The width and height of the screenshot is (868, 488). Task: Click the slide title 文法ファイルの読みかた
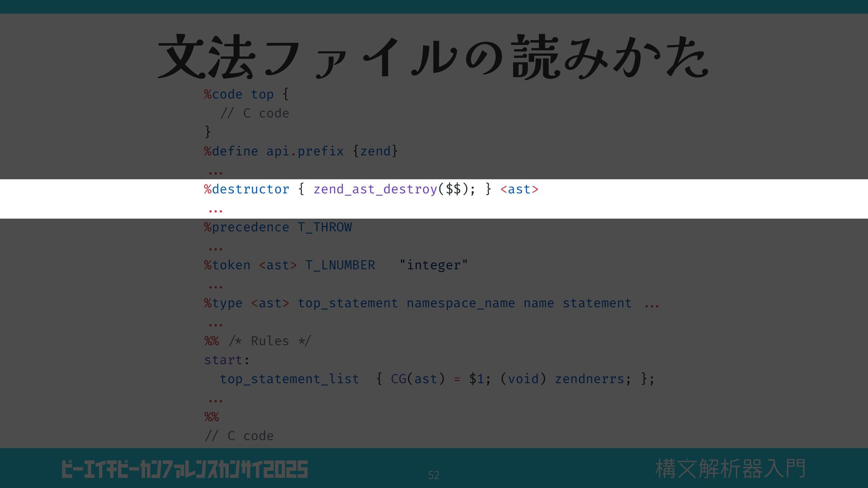433,57
